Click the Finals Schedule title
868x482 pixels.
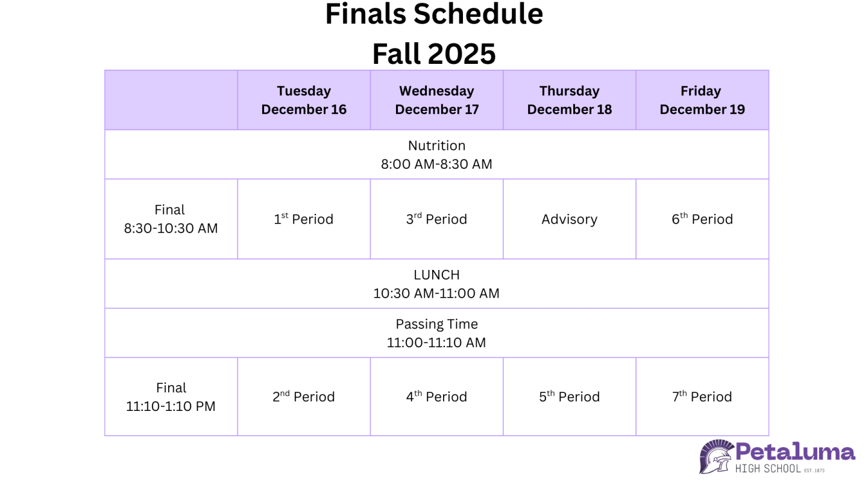(434, 14)
